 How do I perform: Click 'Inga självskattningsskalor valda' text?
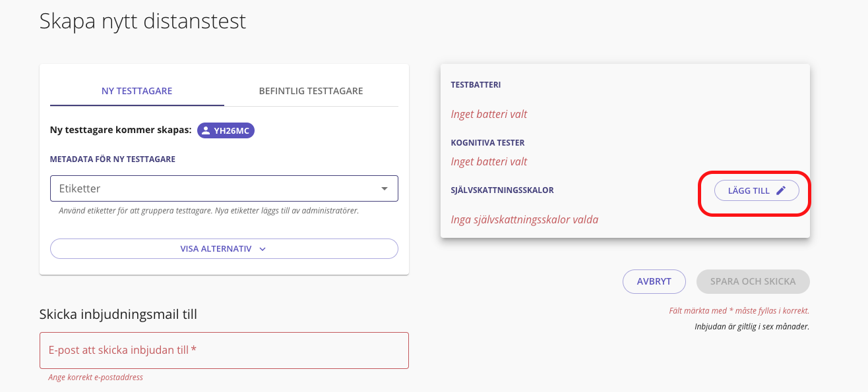(x=524, y=219)
